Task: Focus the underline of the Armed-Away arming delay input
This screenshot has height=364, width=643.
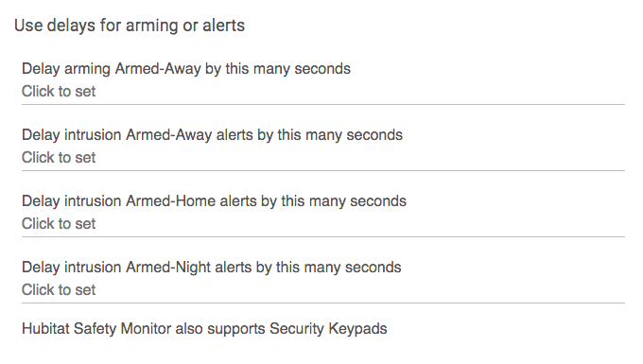Action: pos(323,105)
